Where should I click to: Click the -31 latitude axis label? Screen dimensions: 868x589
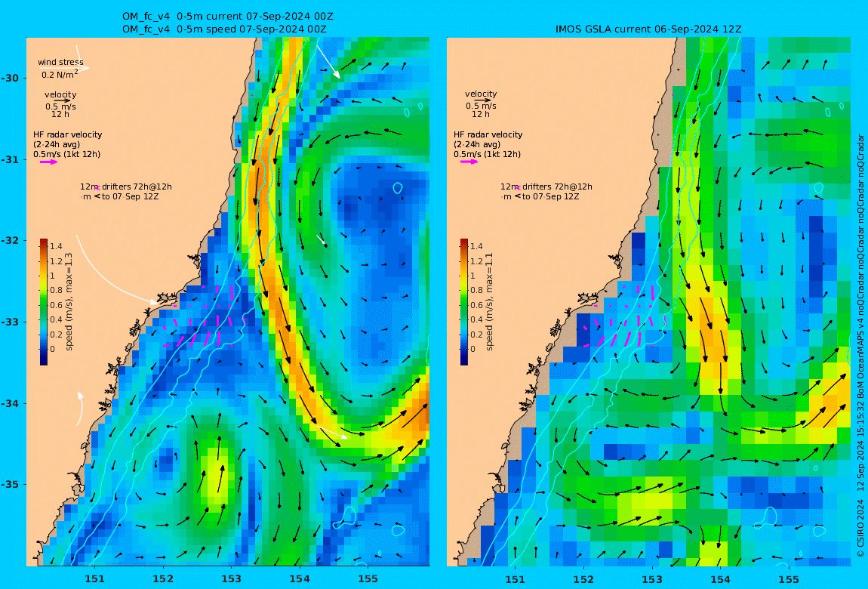pos(11,159)
